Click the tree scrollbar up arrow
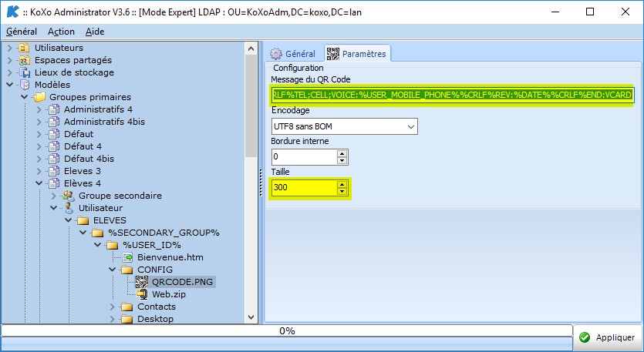The image size is (644, 352). (x=251, y=49)
